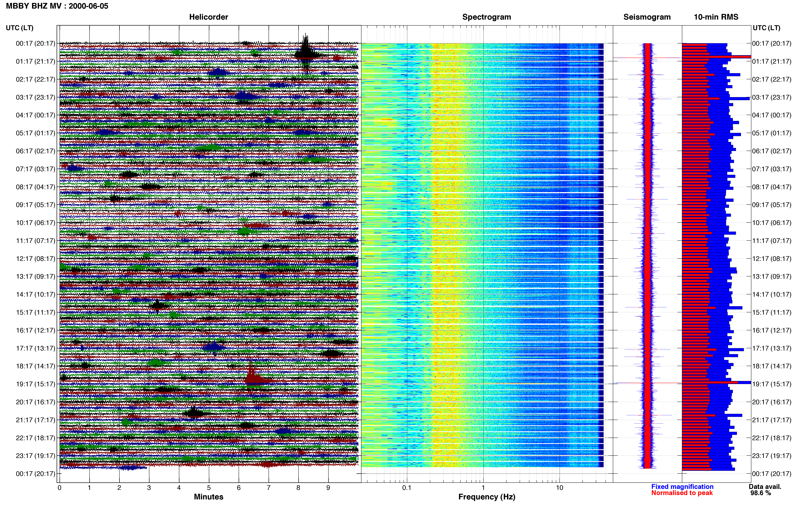Click the long blue RMS bar at 03:17 (23:17)
The height and width of the screenshot is (508, 812).
point(716,99)
